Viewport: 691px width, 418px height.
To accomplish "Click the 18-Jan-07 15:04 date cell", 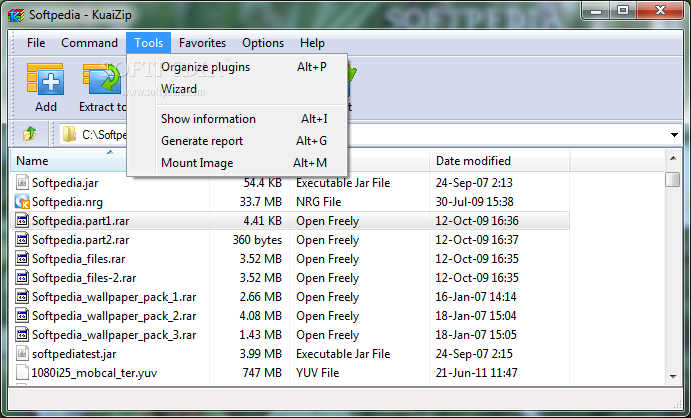I will [476, 316].
